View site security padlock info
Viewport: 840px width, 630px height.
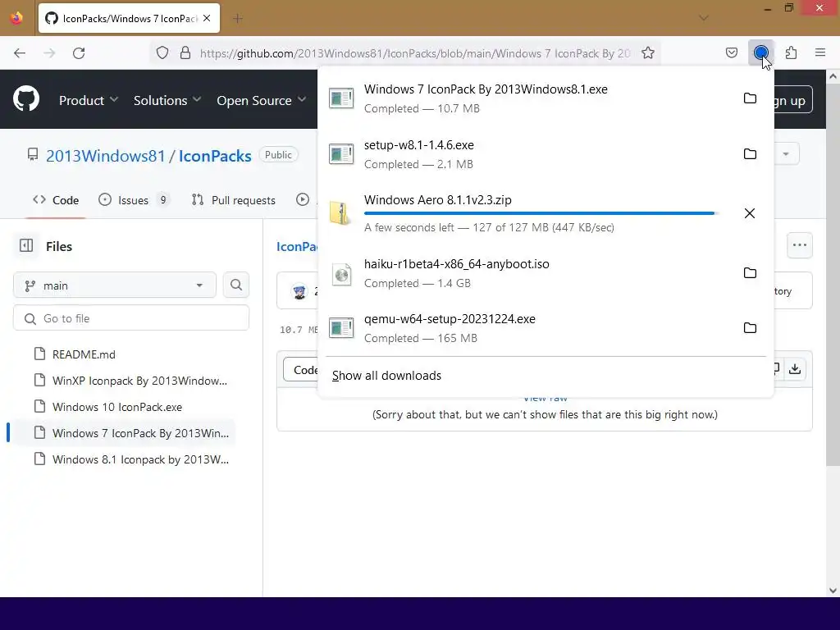pyautogui.click(x=185, y=52)
